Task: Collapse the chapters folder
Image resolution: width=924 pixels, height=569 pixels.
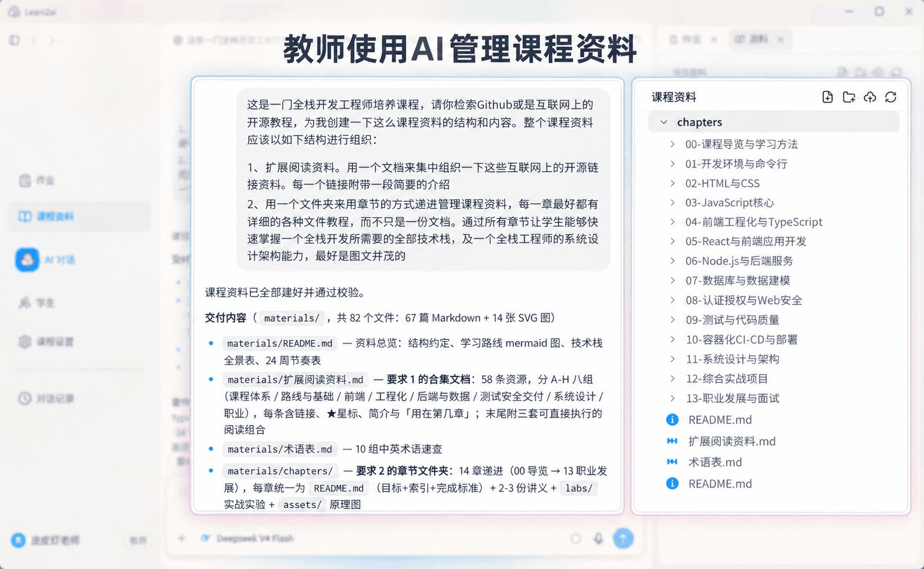Action: 664,122
